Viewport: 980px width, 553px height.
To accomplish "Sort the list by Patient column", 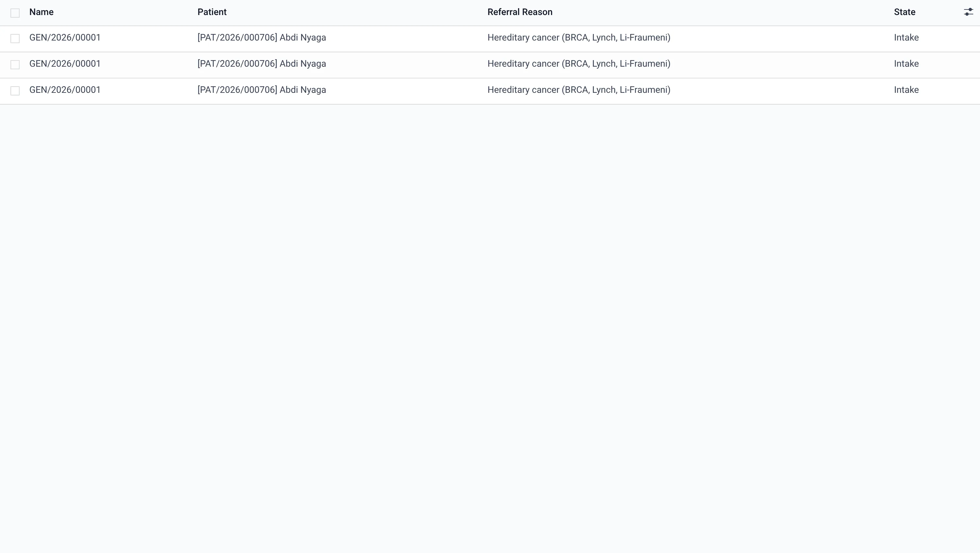I will 212,12.
